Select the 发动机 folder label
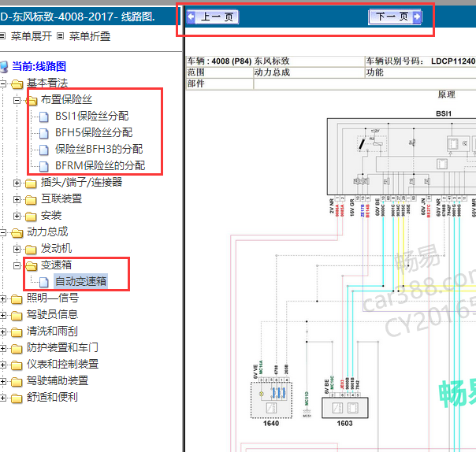 [56, 249]
